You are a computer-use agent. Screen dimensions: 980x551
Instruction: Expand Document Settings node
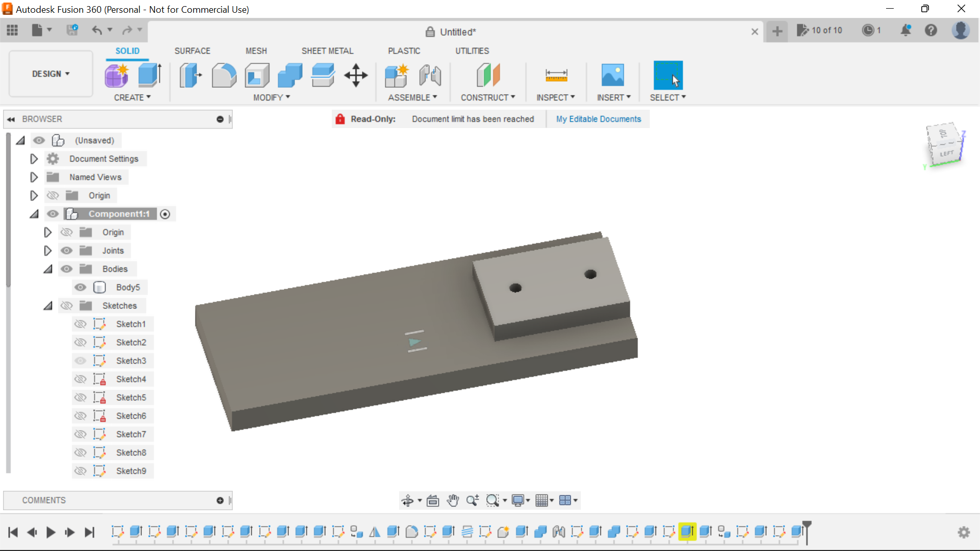(34, 159)
